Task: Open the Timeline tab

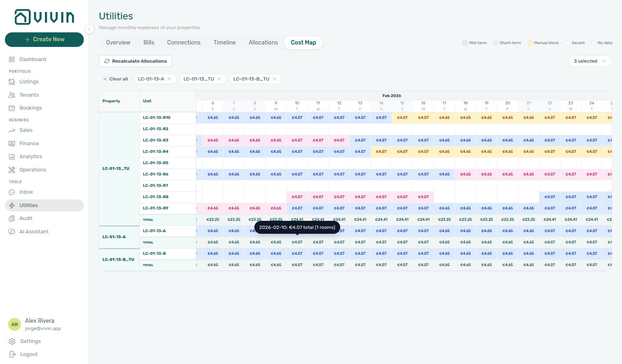Action: click(x=225, y=42)
